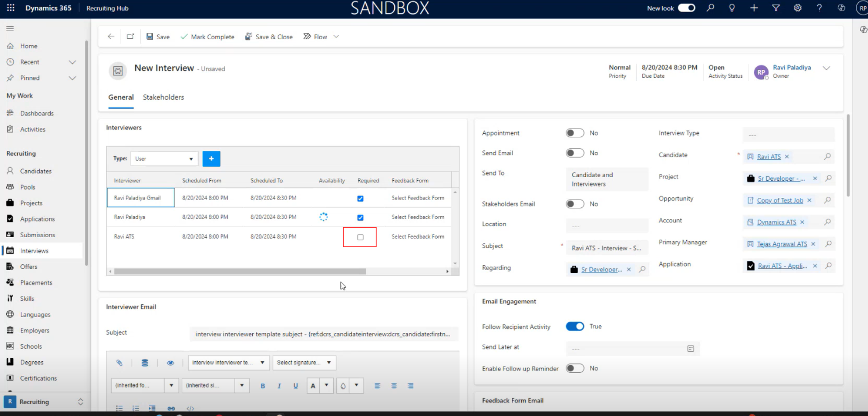Viewport: 868px width, 416px height.
Task: Toggle the Appointment switch
Action: (575, 133)
